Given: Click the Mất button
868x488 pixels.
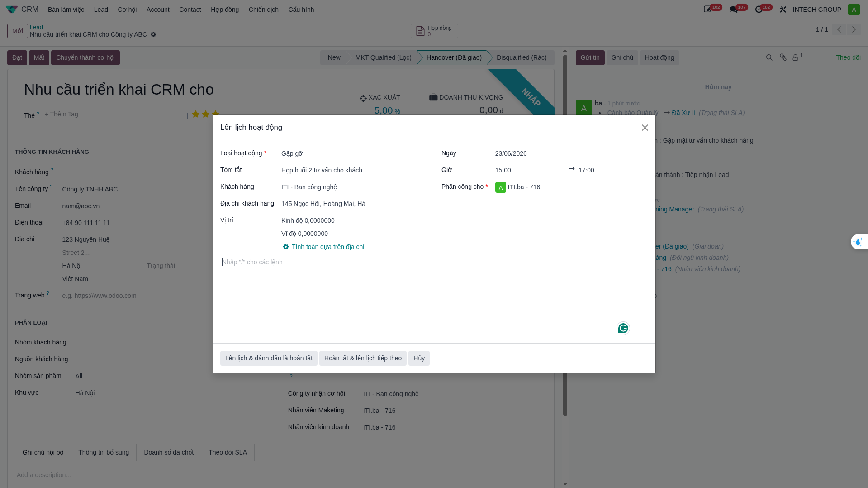Looking at the screenshot, I should (x=39, y=57).
